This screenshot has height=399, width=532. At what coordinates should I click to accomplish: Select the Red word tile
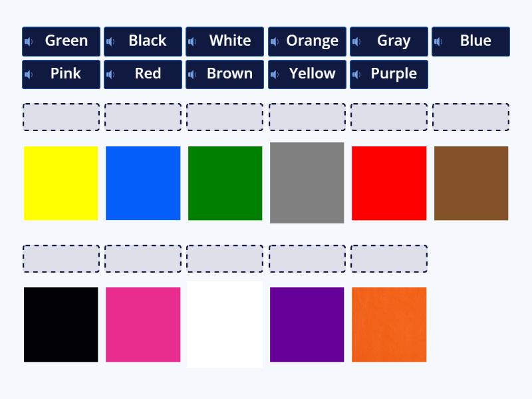[143, 74]
